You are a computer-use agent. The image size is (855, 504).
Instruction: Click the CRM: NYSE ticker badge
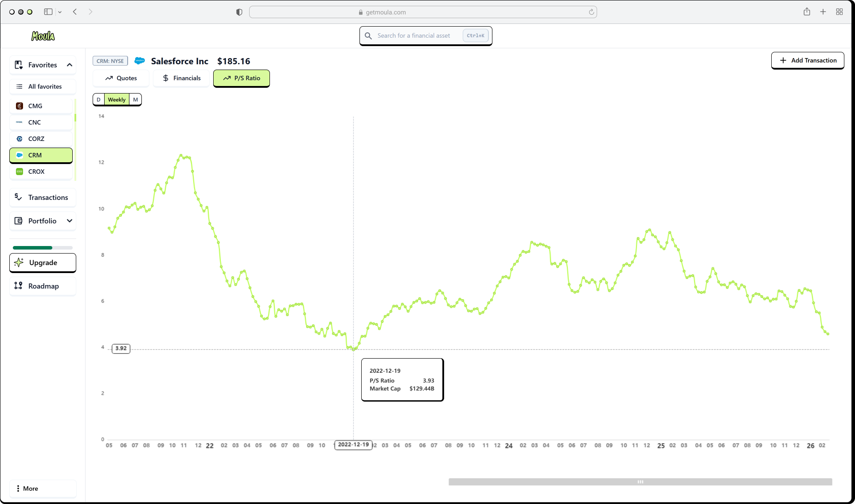point(110,61)
